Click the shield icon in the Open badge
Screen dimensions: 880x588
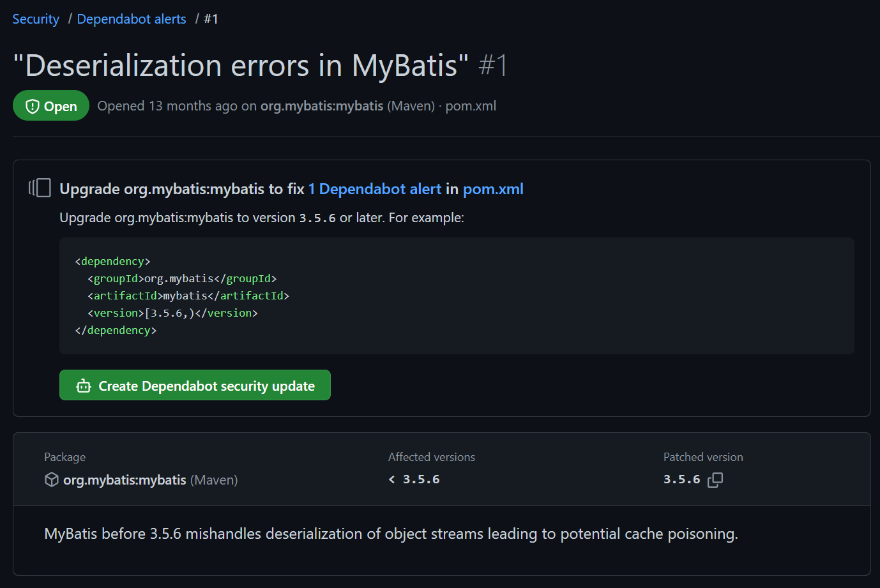click(x=33, y=107)
